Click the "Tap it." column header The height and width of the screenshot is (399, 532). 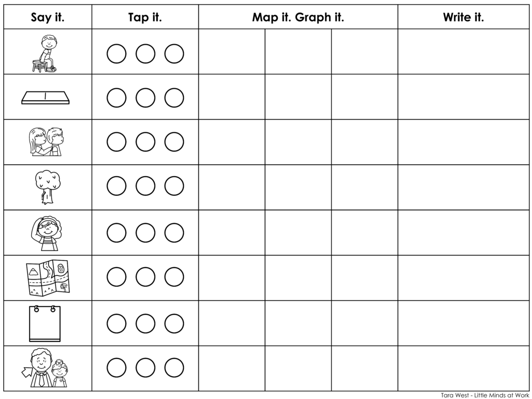[x=145, y=17]
